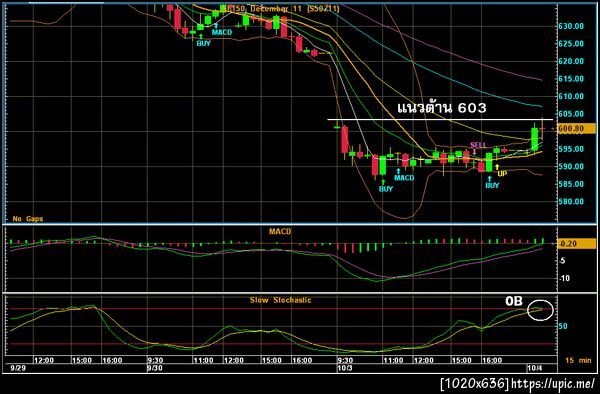
Task: Select the Slow Stochastic panel title
Action: 280,300
